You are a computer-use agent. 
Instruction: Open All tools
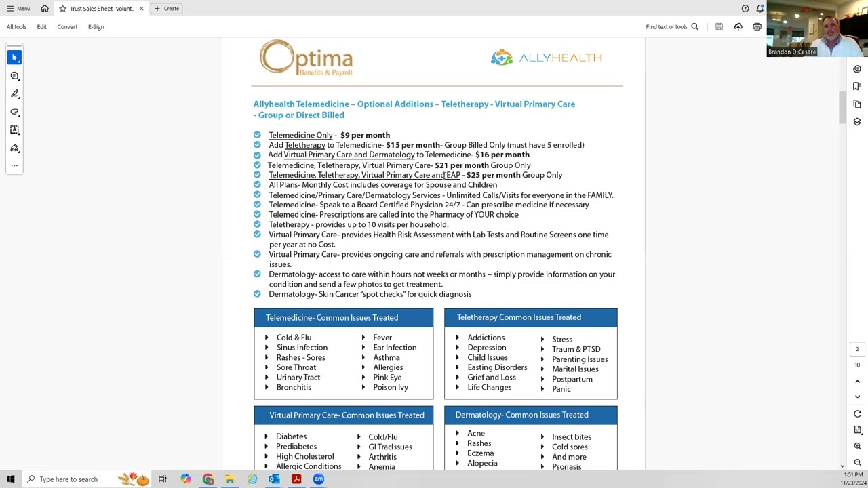[16, 26]
